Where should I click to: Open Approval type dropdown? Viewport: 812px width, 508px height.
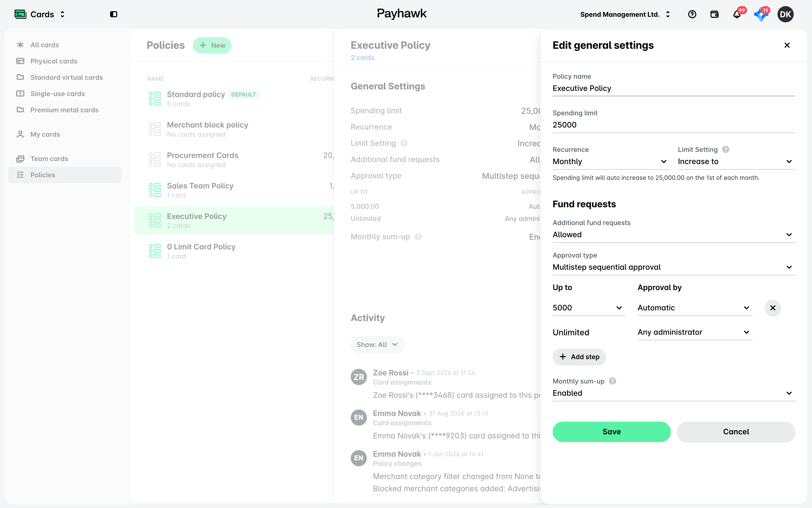click(x=673, y=267)
